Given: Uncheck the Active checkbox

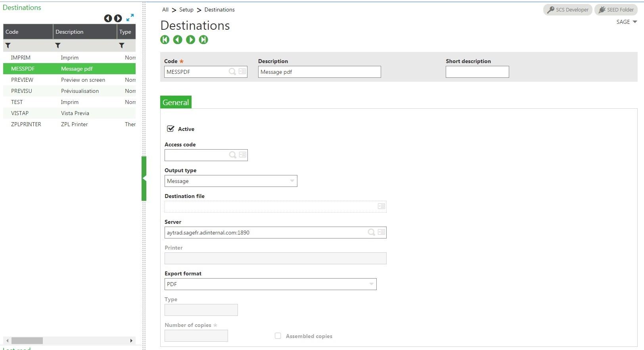Looking at the screenshot, I should 171,129.
